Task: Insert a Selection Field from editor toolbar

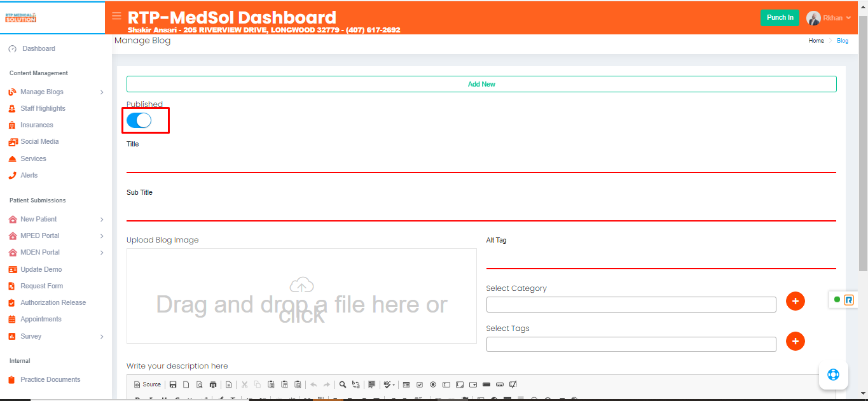Action: pos(473,384)
